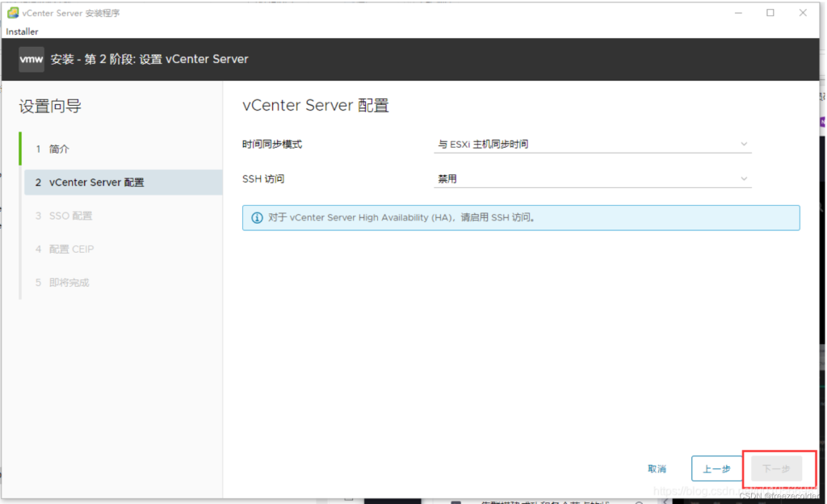This screenshot has width=827, height=504.
Task: Click the 取消 cancel link
Action: coord(657,468)
